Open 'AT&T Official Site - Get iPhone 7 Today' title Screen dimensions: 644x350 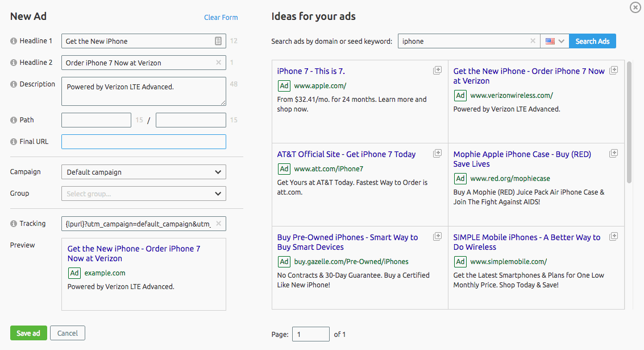pyautogui.click(x=346, y=154)
